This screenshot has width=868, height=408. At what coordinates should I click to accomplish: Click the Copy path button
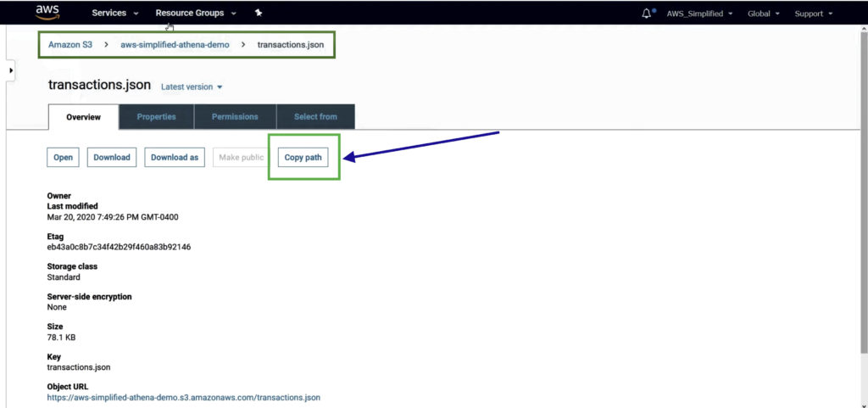click(x=303, y=158)
